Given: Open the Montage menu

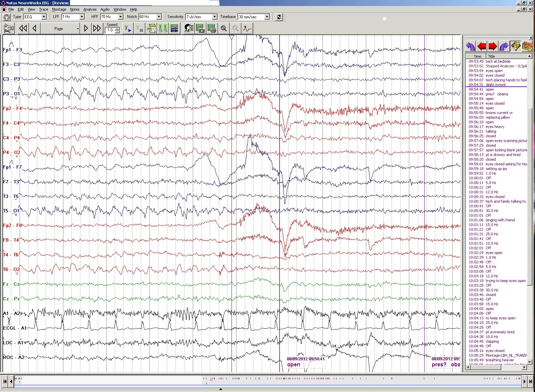Looking at the screenshot, I should [x=59, y=9].
